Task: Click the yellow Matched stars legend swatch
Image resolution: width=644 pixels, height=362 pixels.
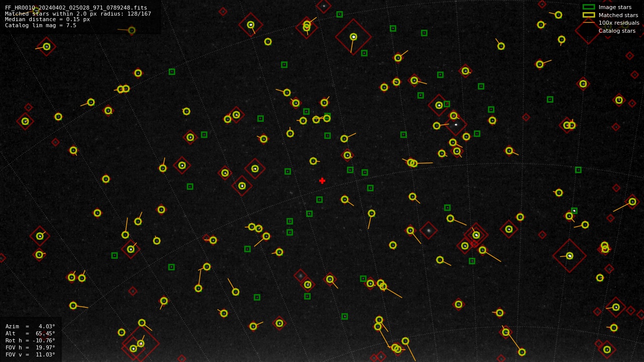Action: pos(589,15)
